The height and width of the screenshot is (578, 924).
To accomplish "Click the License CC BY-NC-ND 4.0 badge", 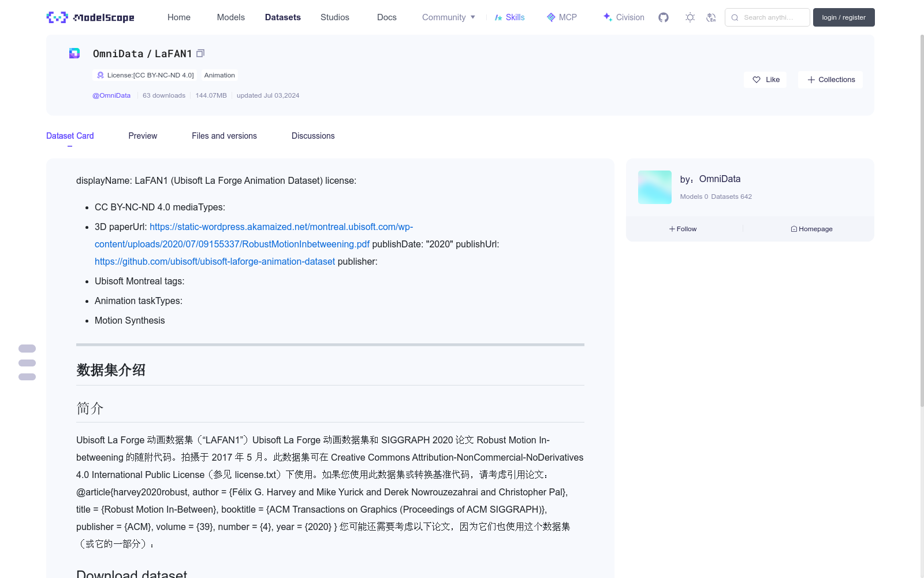I will [145, 75].
